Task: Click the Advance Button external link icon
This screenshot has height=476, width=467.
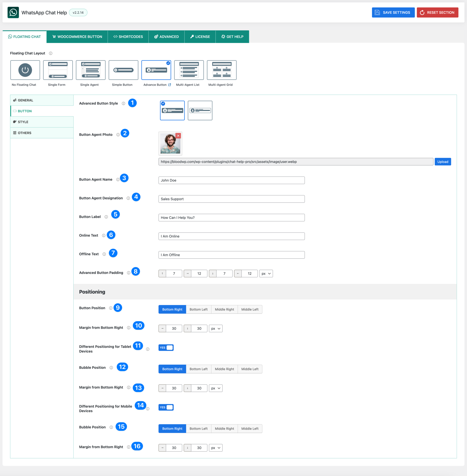Action: (169, 85)
